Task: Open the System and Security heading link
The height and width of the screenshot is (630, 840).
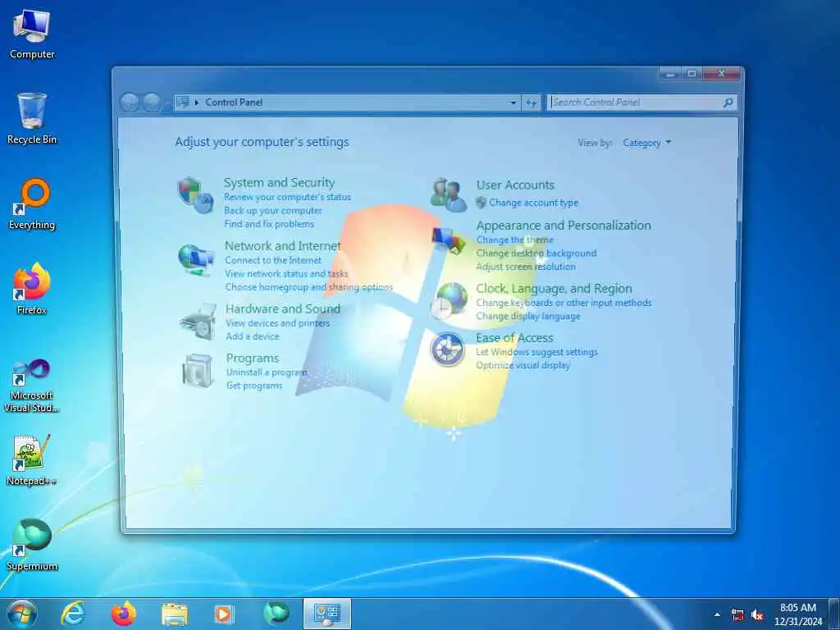Action: coord(279,183)
